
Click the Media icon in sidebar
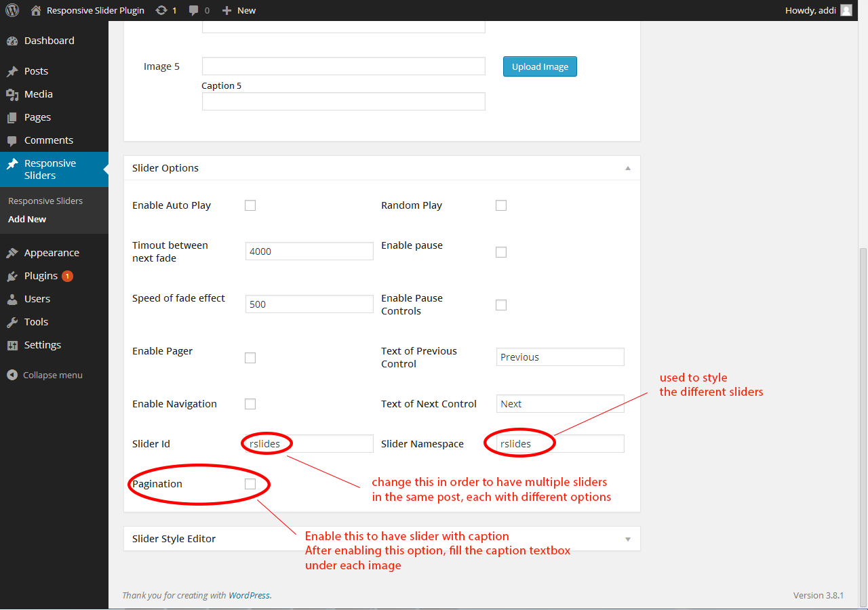[12, 94]
